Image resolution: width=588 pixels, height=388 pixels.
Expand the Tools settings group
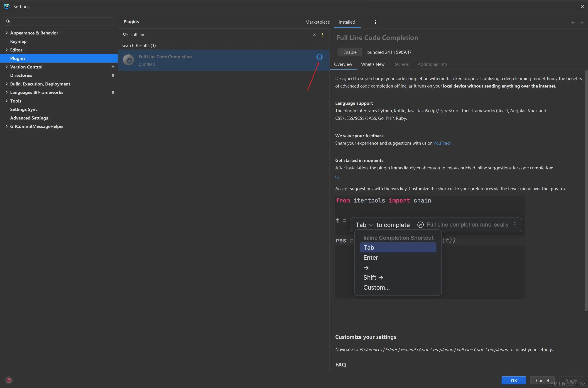pyautogui.click(x=6, y=101)
